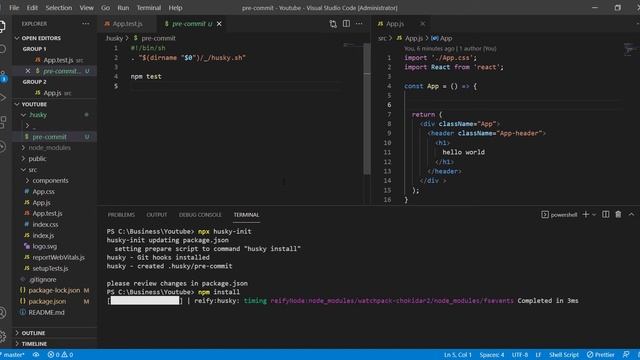Split the terminal panel

[x=606, y=214]
